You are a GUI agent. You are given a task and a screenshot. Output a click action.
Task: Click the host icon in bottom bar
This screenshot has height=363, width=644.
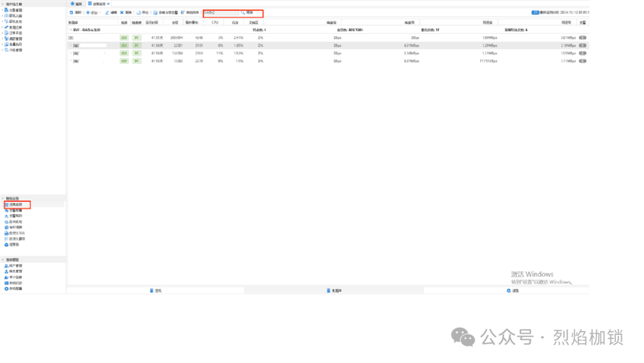click(151, 291)
